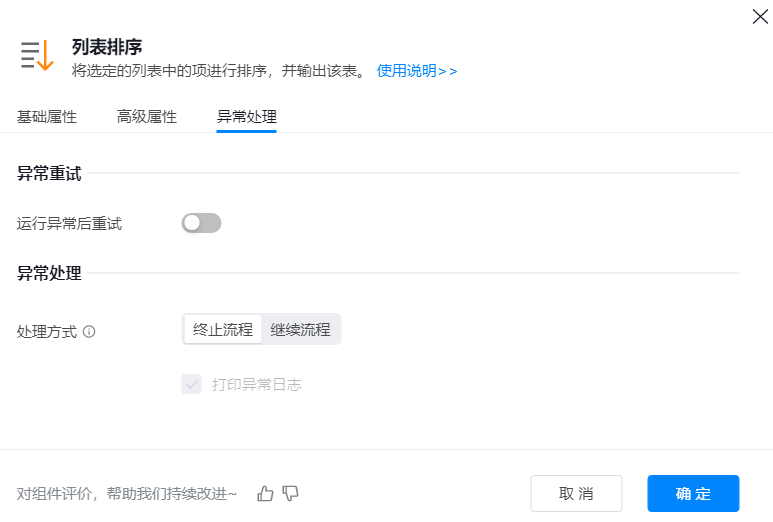
Task: Switch to the 基础属性 tab
Action: (x=46, y=116)
